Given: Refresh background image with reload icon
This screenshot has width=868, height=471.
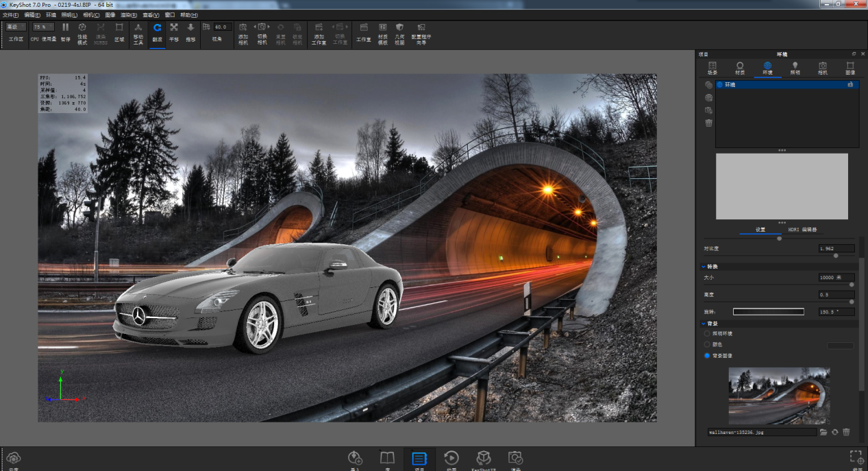Looking at the screenshot, I should tap(834, 432).
